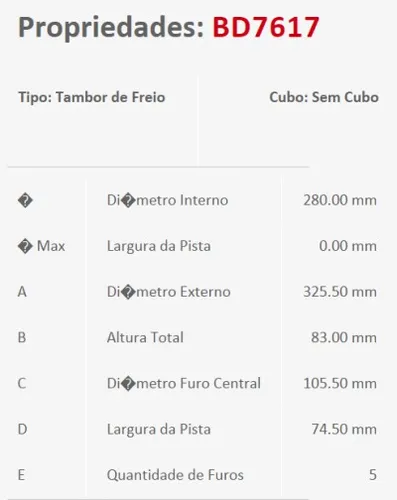
Task: Click the diameter symbol in the first row
Action: [25, 201]
